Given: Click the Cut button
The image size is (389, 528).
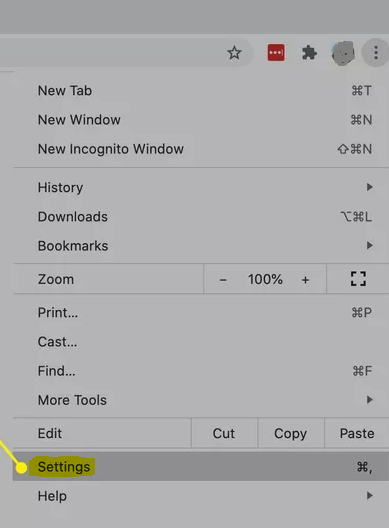Looking at the screenshot, I should click(x=224, y=433).
